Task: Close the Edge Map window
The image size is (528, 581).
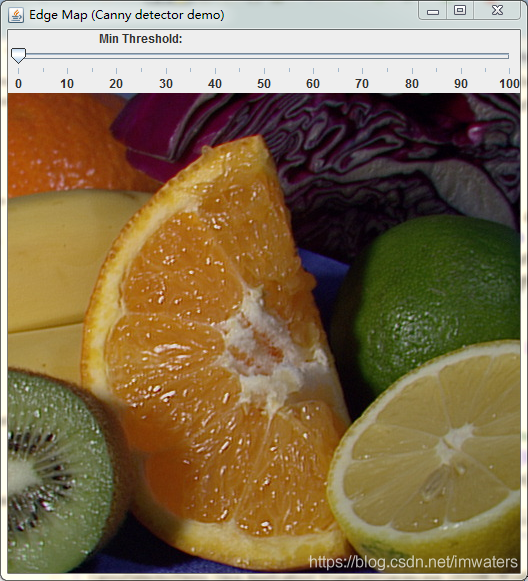Action: [x=497, y=11]
